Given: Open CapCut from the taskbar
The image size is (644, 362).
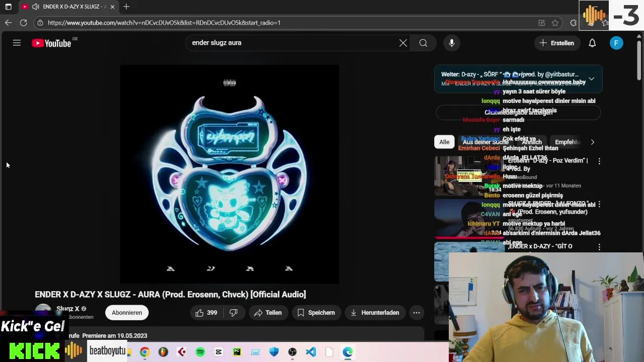Looking at the screenshot, I should click(x=218, y=352).
